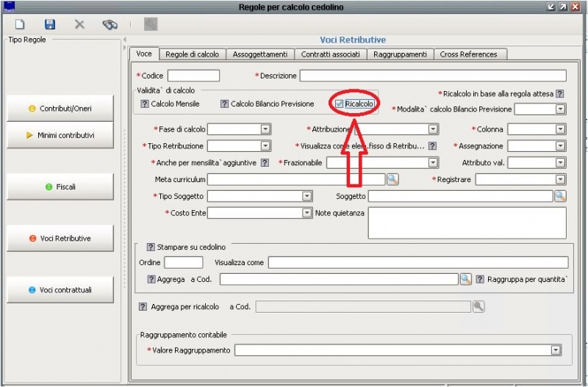This screenshot has width=588, height=387.
Task: Click into the Descrizione text field
Action: point(432,76)
